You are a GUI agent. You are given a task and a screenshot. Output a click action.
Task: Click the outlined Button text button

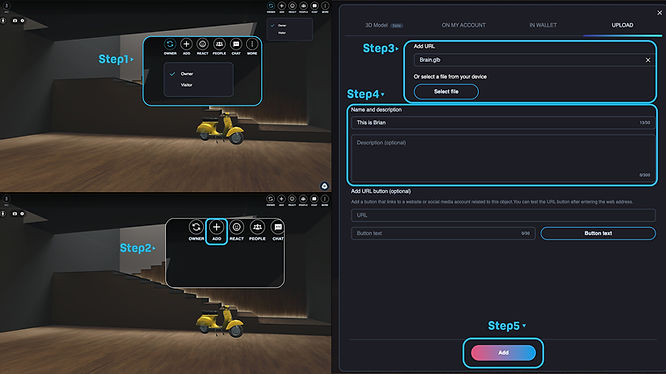point(598,233)
